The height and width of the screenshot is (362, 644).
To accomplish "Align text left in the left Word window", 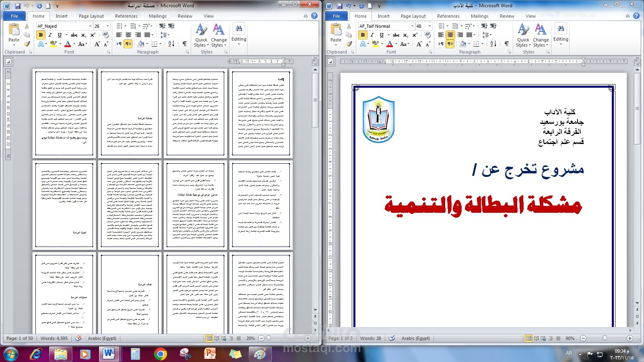I will tap(119, 35).
